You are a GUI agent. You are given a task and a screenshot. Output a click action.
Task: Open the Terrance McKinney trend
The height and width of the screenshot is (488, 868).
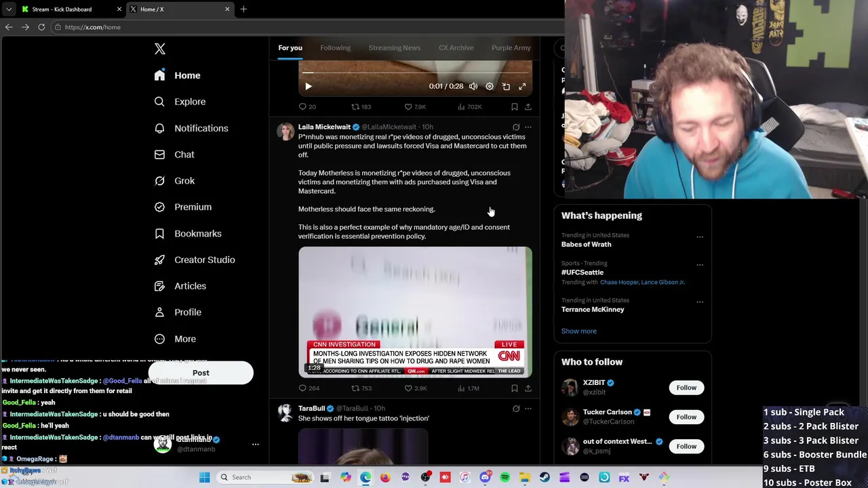click(x=593, y=310)
